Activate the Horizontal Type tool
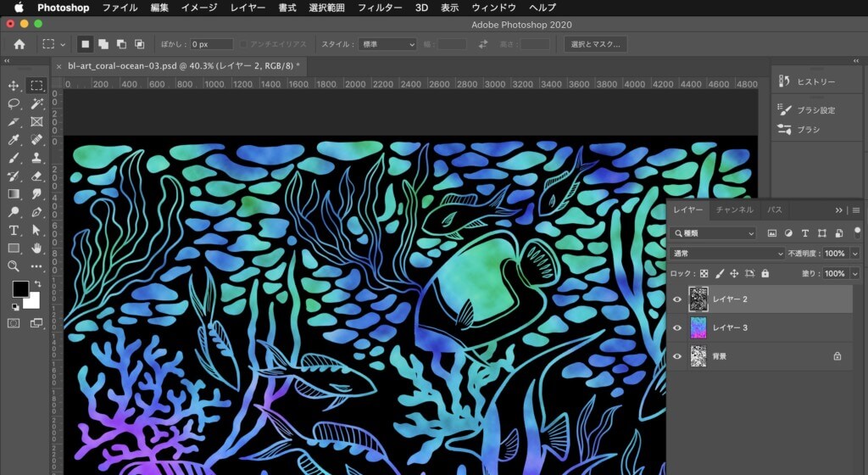Image resolution: width=868 pixels, height=475 pixels. [14, 231]
